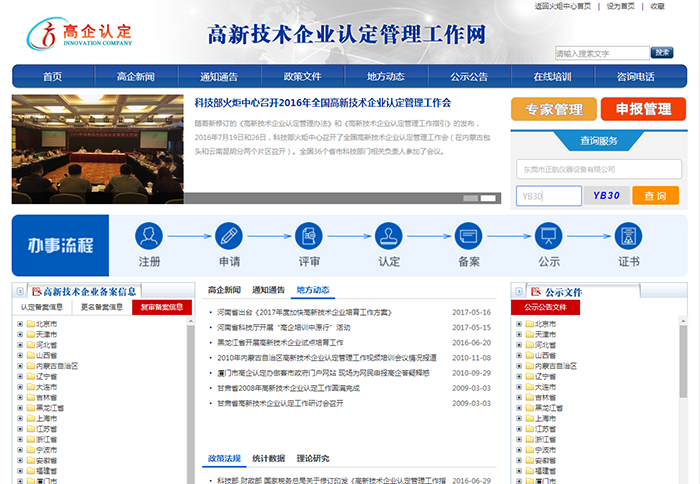This screenshot has height=484, width=700.
Task: Select the 更名备案信息 tab
Action: [x=101, y=307]
